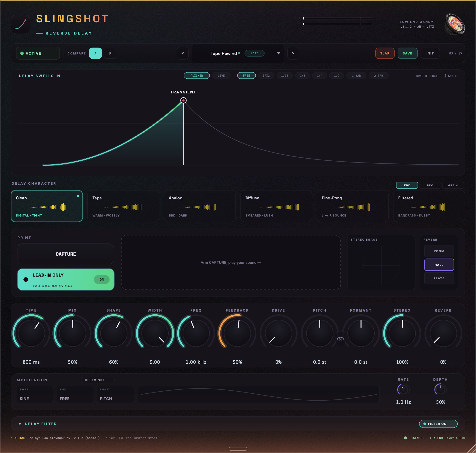Click the LFO waveform display
The width and height of the screenshot is (476, 453).
point(259,394)
